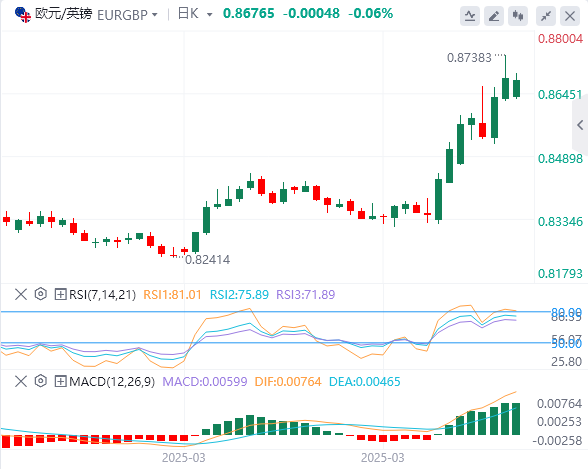Click the RSI(7,14,21) label
Screen dimensions: 588x469
[102, 295]
